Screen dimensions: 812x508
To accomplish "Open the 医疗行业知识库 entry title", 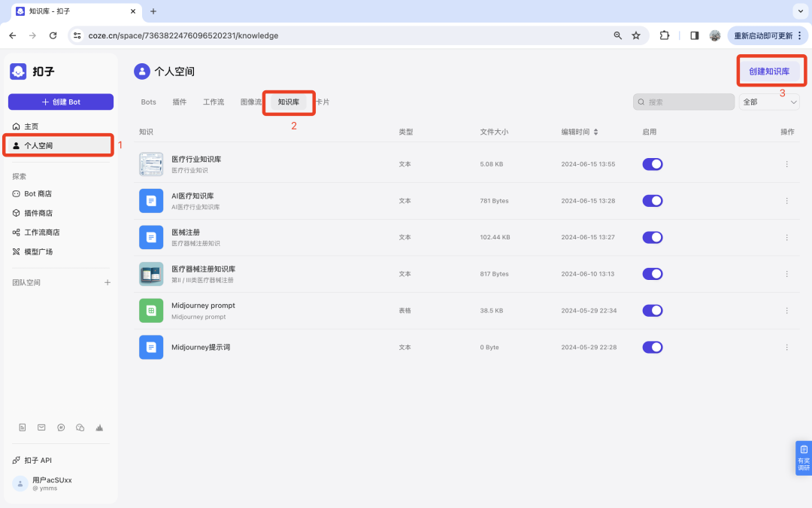I will pos(196,159).
